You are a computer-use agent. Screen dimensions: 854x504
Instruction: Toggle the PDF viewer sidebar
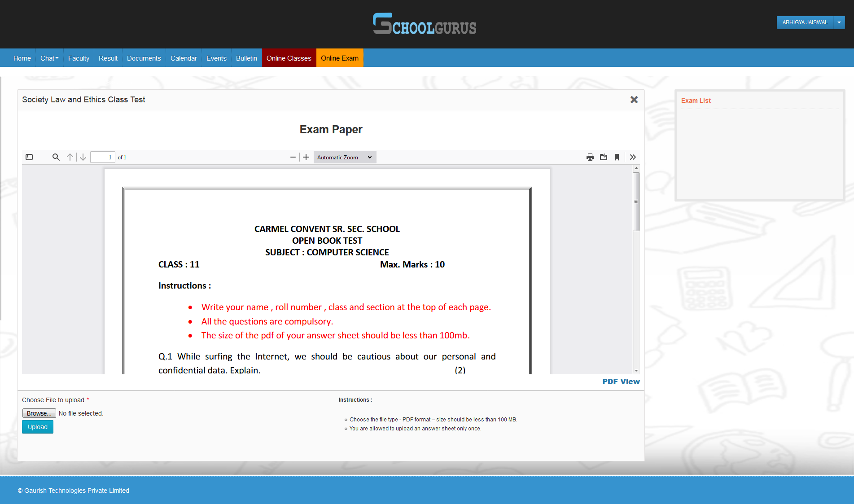click(29, 157)
